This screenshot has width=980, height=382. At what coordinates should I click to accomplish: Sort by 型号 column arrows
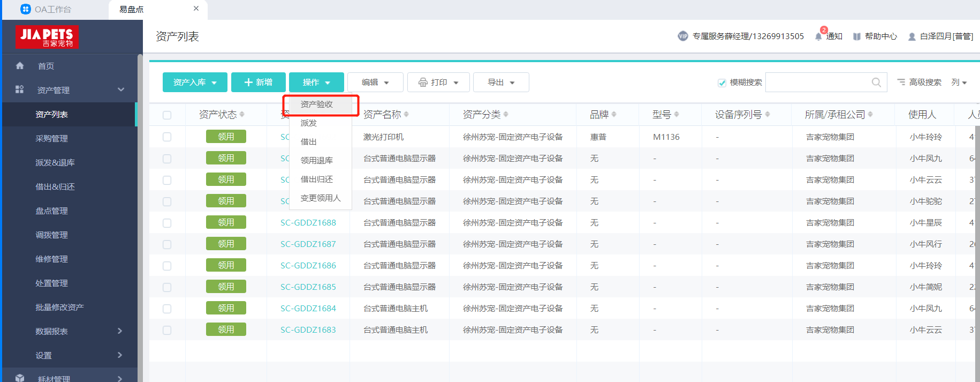click(x=677, y=114)
